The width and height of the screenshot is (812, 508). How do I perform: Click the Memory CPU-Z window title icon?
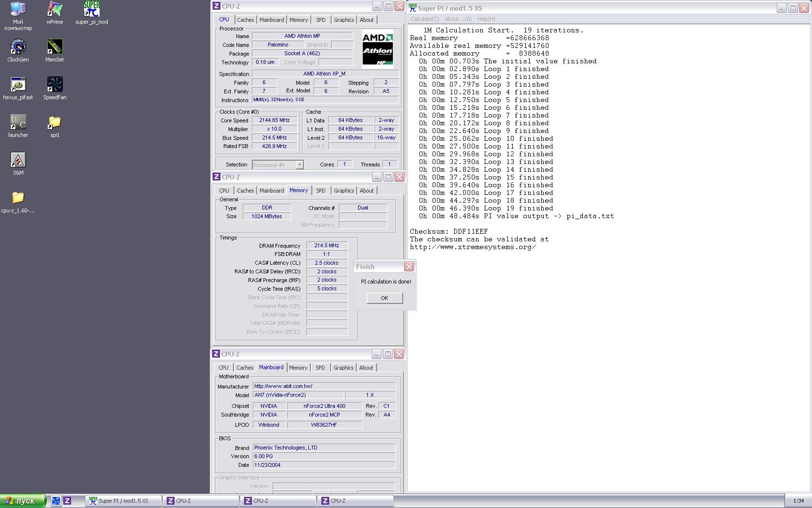pyautogui.click(x=217, y=177)
